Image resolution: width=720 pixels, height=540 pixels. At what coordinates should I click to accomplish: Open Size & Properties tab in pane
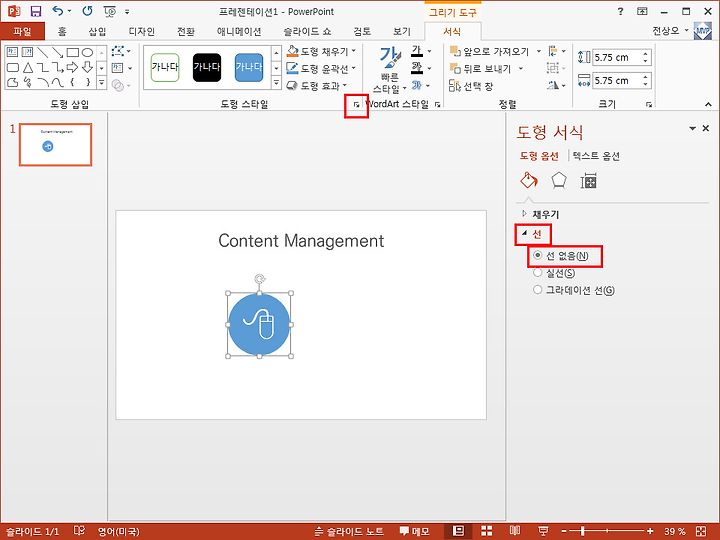[588, 181]
